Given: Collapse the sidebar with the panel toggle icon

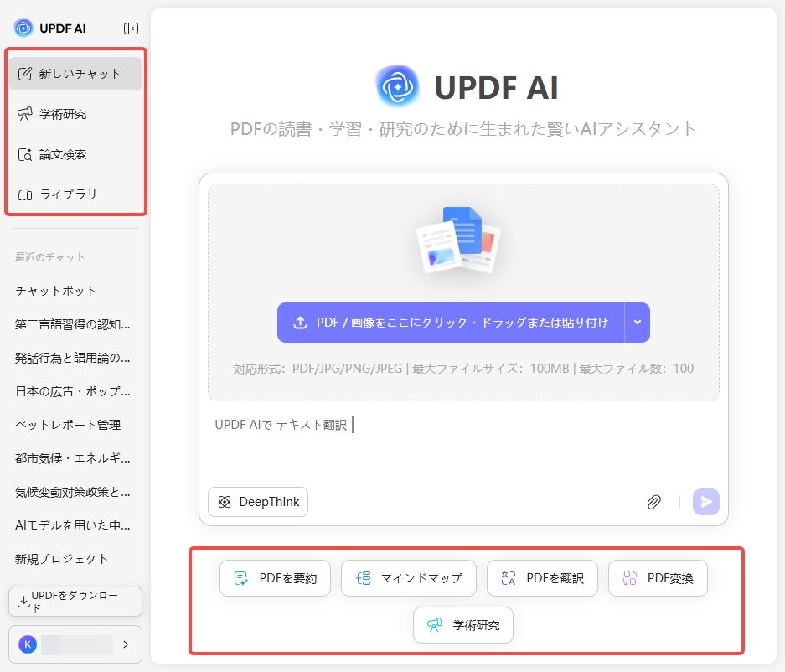Looking at the screenshot, I should point(131,27).
